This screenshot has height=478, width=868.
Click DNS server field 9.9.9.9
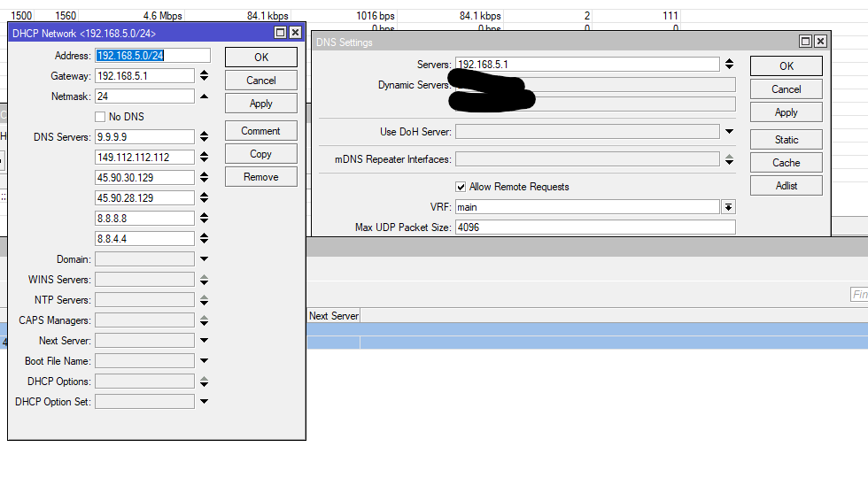point(144,136)
